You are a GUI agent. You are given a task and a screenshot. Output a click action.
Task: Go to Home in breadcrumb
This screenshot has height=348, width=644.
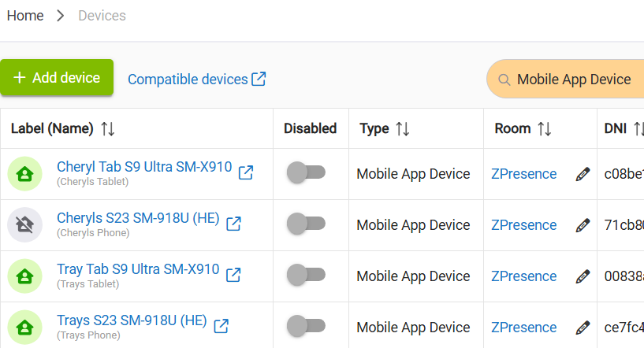pos(25,16)
